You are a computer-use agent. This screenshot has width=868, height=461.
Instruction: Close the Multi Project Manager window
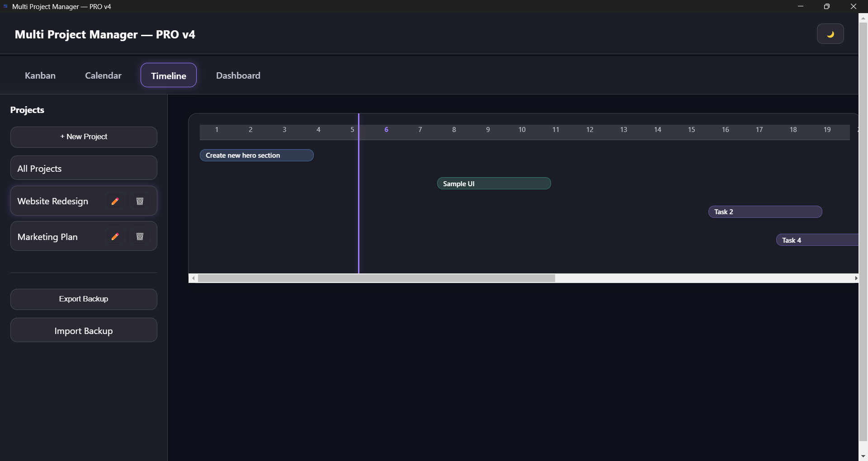click(854, 6)
